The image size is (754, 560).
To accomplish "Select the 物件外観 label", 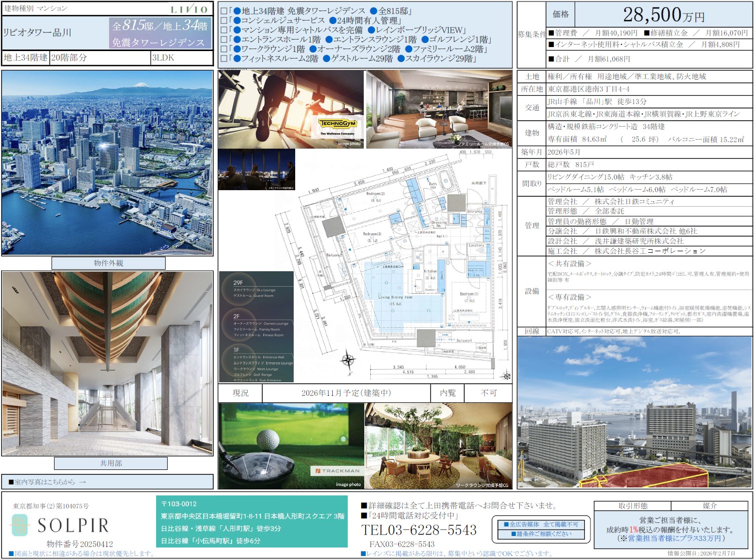I will [x=109, y=263].
